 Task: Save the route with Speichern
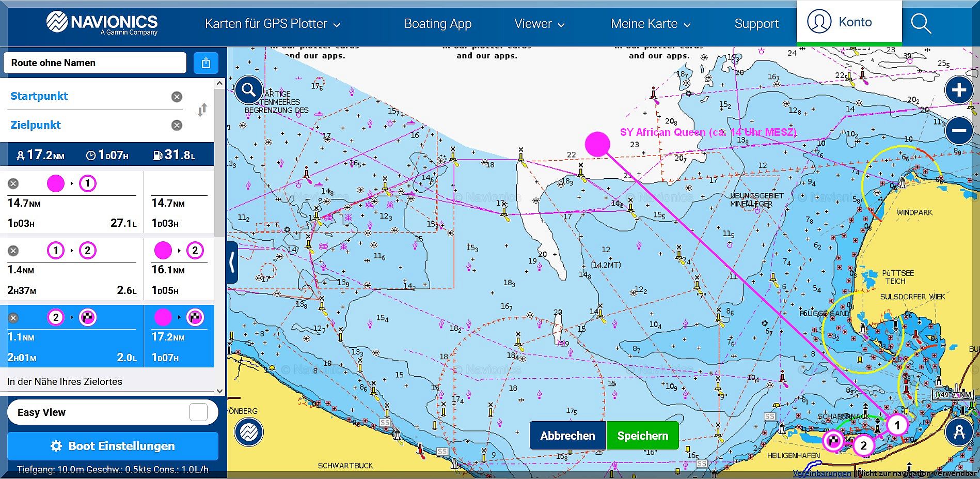[642, 436]
